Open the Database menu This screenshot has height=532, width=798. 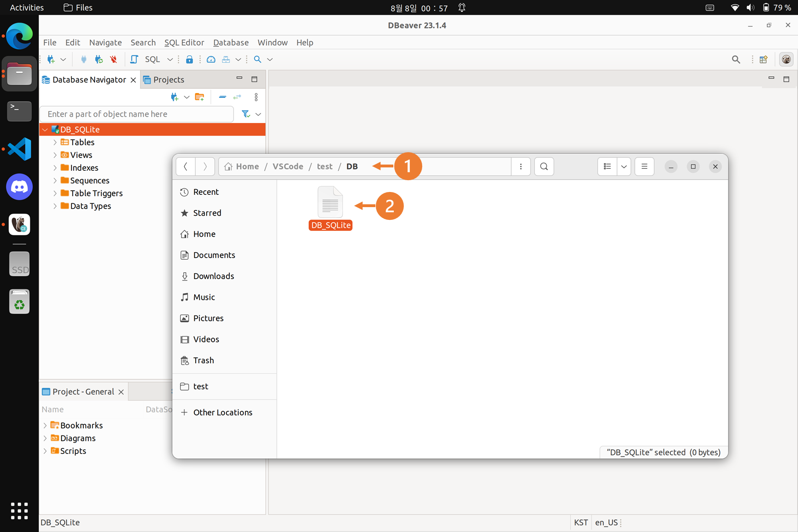[231, 43]
